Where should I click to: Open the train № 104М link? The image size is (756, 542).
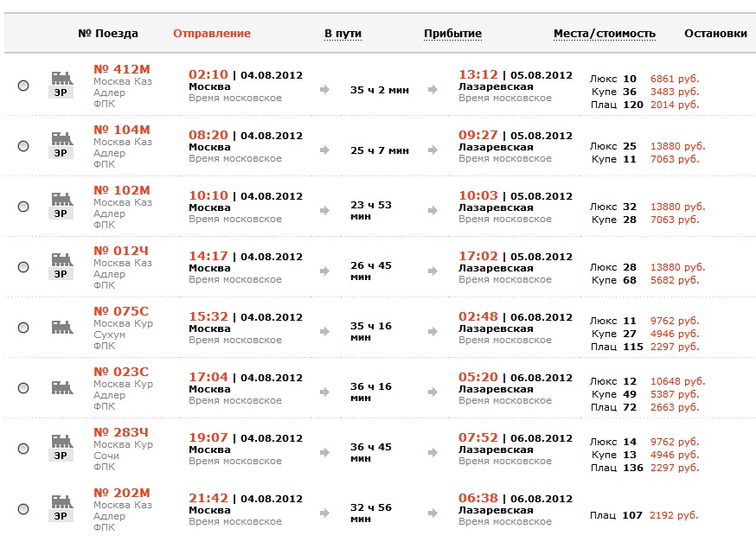(x=121, y=130)
